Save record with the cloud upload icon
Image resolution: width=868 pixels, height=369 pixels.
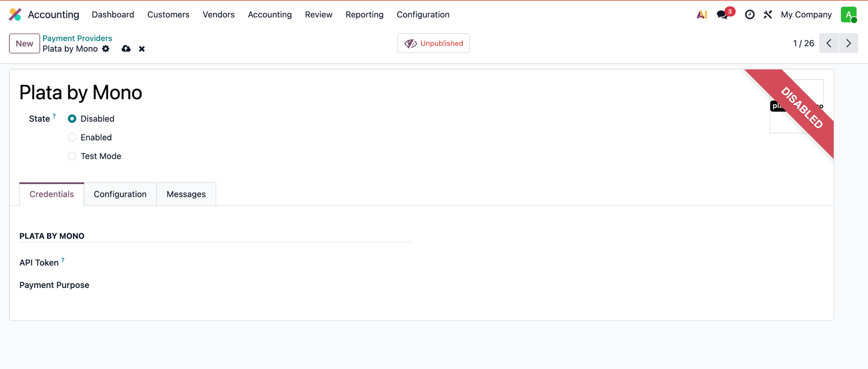click(126, 49)
